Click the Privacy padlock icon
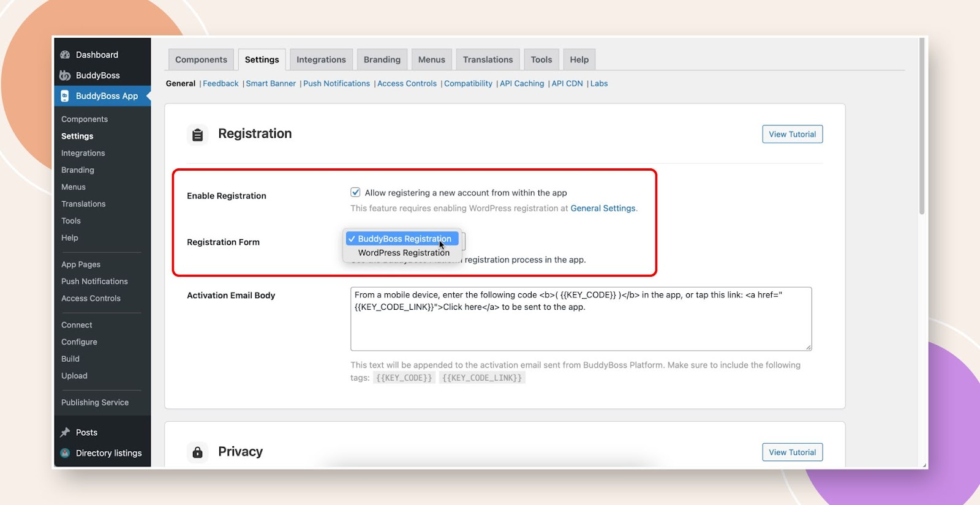Screen dimensions: 980x505 coord(198,452)
